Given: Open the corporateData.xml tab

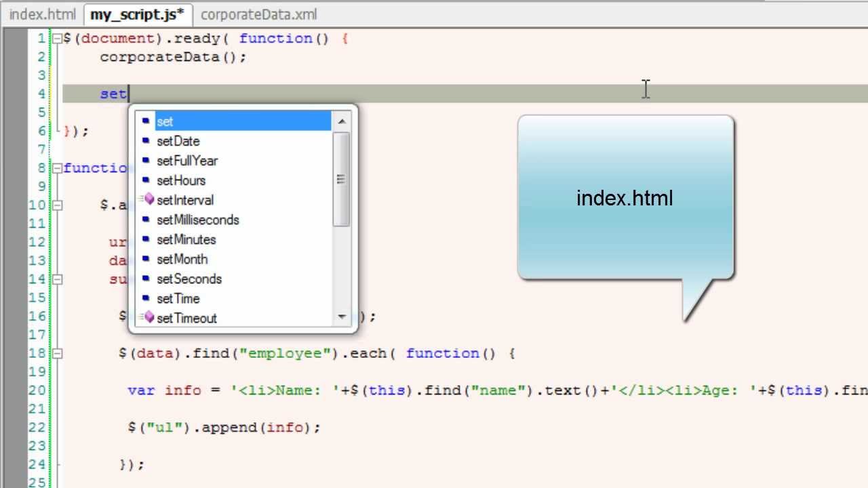Looking at the screenshot, I should 258,14.
